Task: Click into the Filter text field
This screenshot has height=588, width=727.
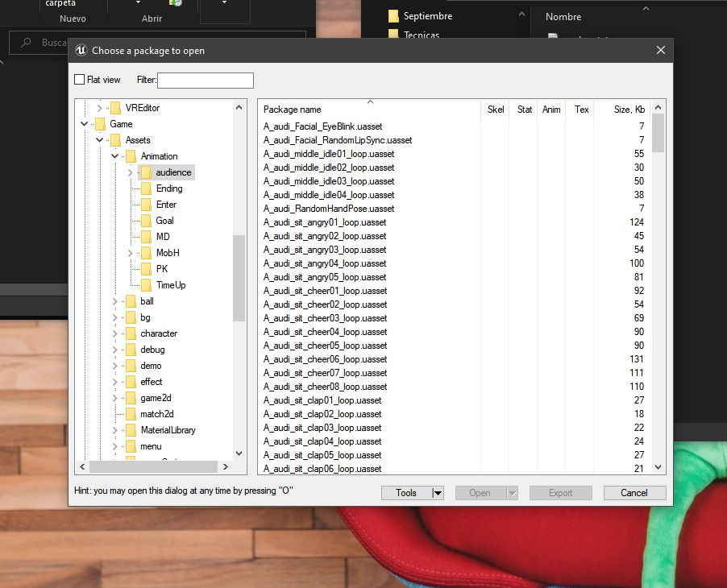Action: (206, 81)
